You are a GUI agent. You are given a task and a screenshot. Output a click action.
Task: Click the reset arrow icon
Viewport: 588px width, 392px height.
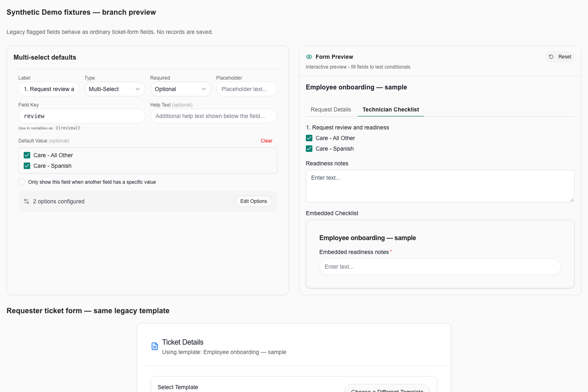(x=551, y=57)
